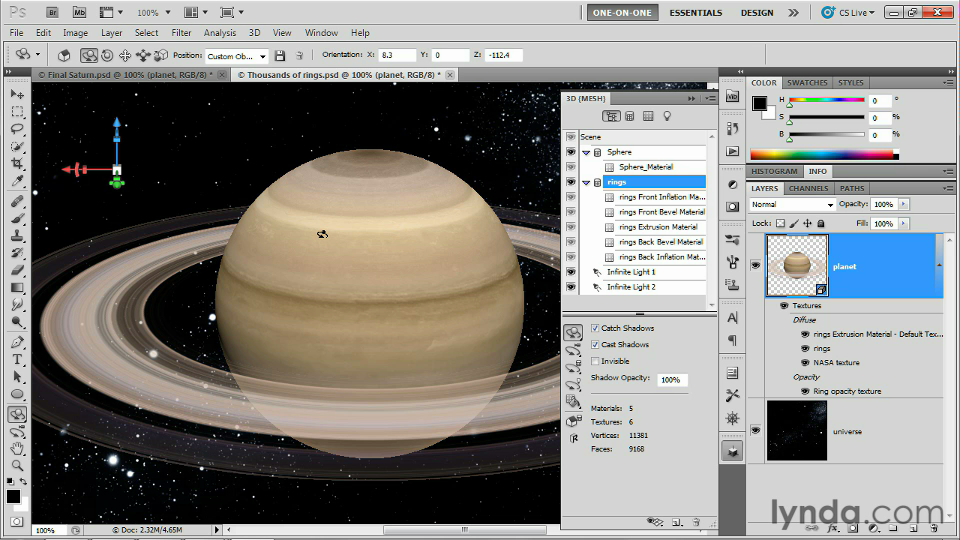
Task: Hide the planet layer
Action: [756, 265]
